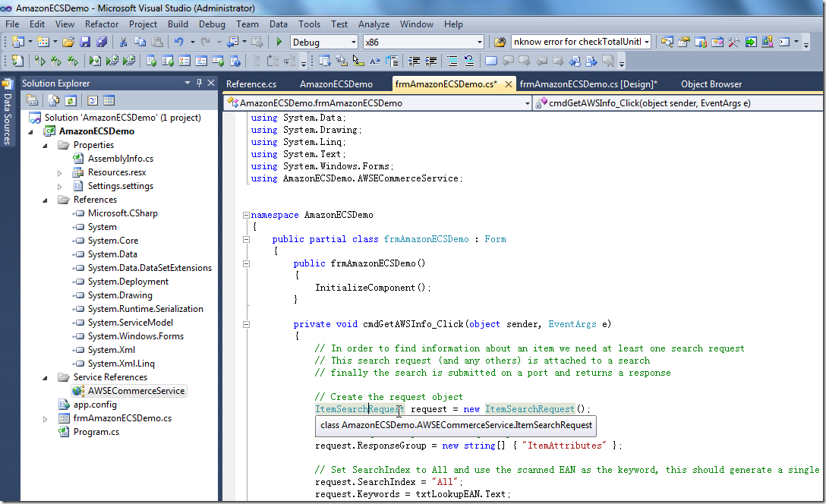Expand the frmAmazonECSDemo.cs tree node
Screen dimensions: 826x504
coord(46,418)
